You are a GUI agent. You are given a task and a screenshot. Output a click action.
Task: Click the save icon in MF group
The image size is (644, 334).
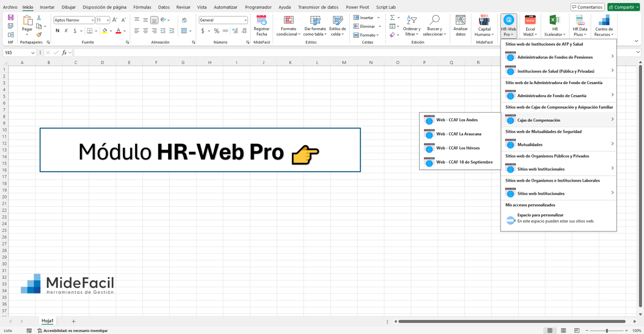11,18
